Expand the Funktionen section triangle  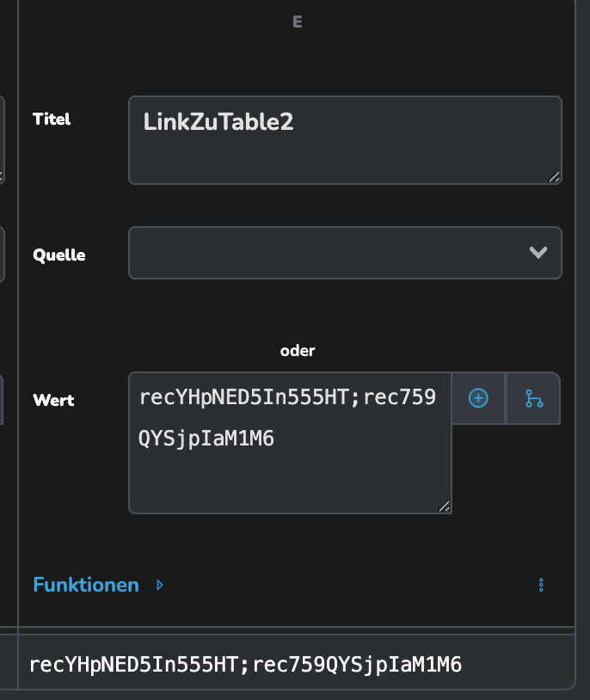tap(160, 585)
